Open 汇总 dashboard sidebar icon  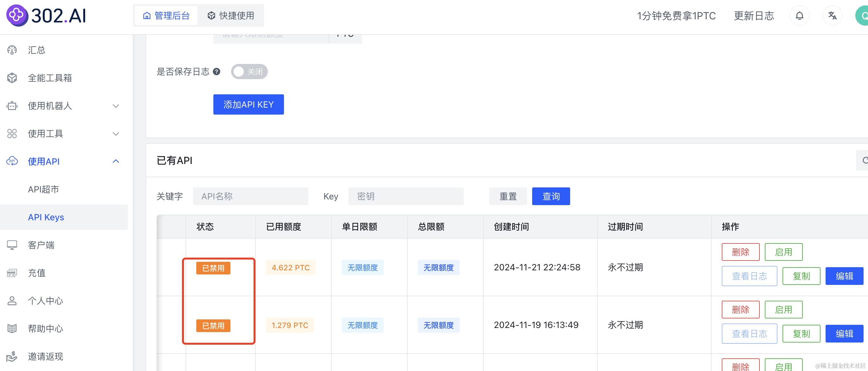(x=12, y=50)
